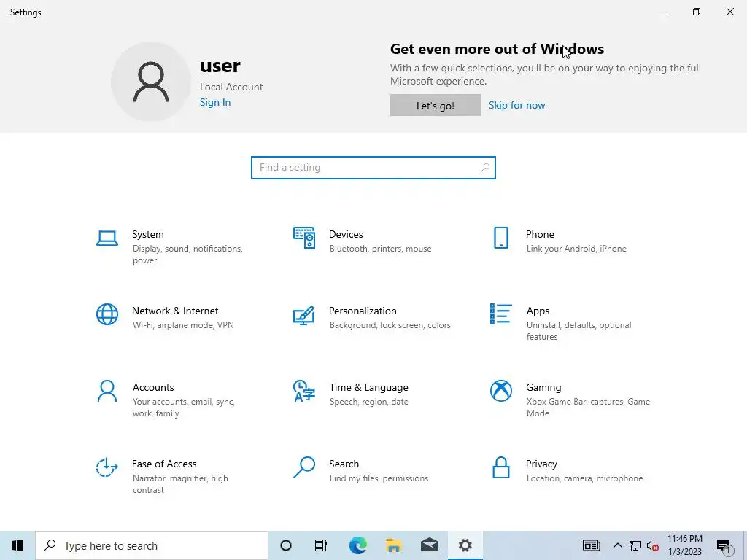Viewport: 747px width, 560px height.
Task: Open News and interests taskbar icon
Action: pos(591,545)
